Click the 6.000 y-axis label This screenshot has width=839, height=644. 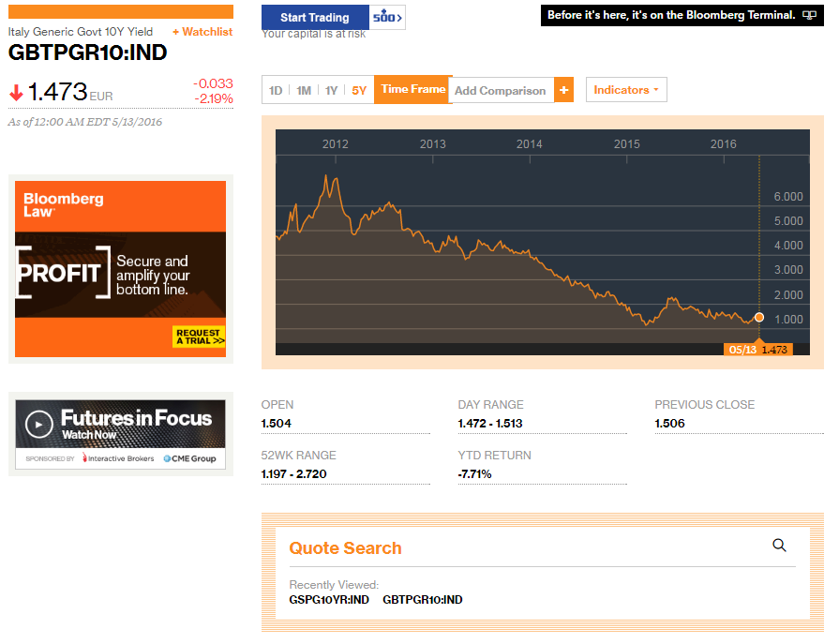(x=788, y=196)
